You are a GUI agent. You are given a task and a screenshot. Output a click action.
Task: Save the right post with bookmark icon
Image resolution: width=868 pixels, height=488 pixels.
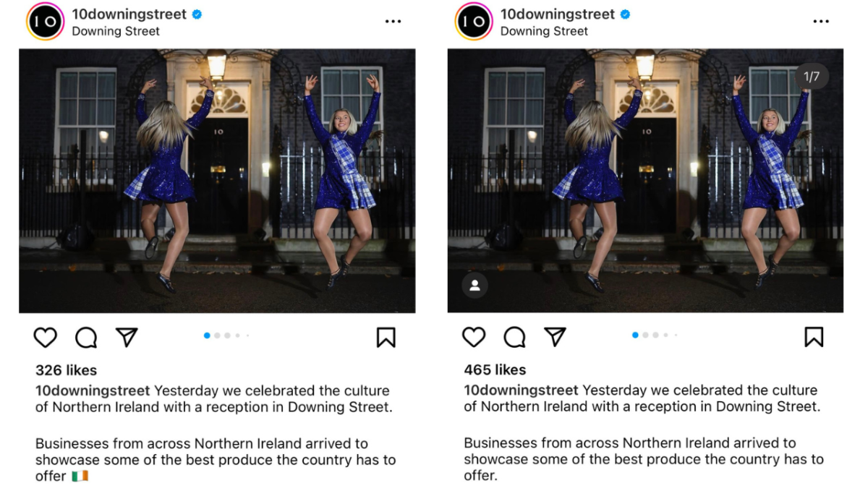tap(814, 337)
